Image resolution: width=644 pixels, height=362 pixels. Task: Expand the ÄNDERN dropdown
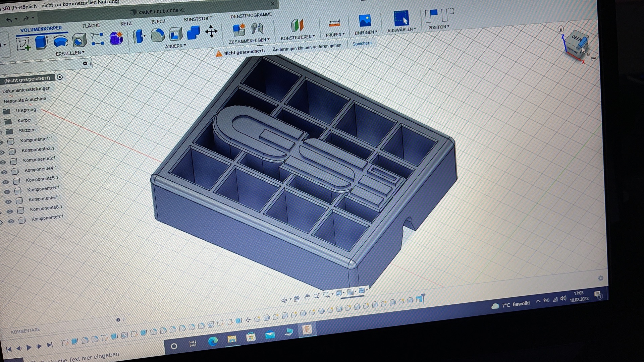[175, 46]
